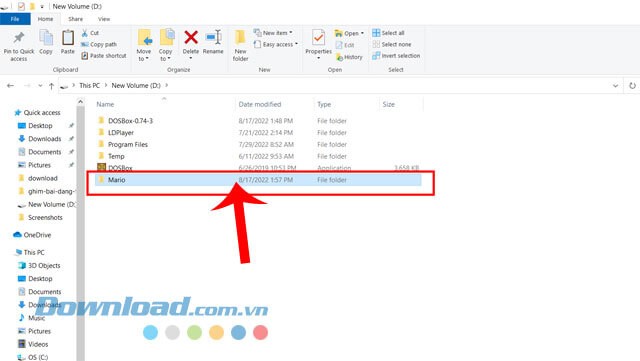Click This PC in address bar
Screen dimensions: 640x361
point(89,85)
